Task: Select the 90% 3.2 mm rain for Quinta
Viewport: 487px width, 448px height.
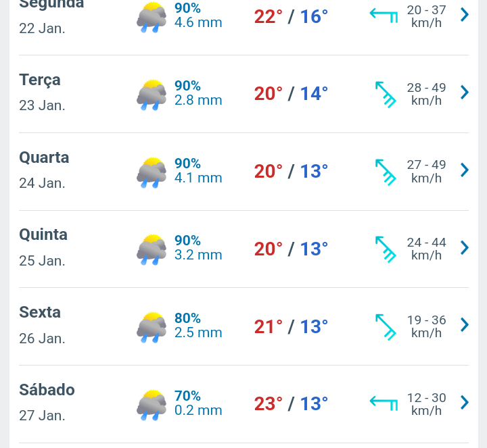Action: click(x=198, y=248)
